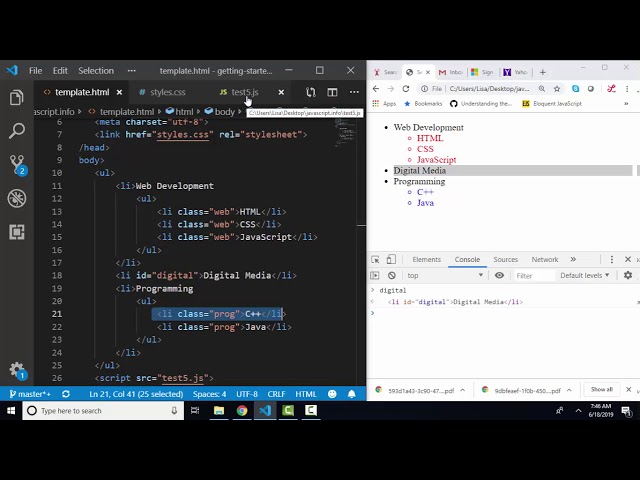
Task: Click the console Filter input field
Action: (534, 276)
